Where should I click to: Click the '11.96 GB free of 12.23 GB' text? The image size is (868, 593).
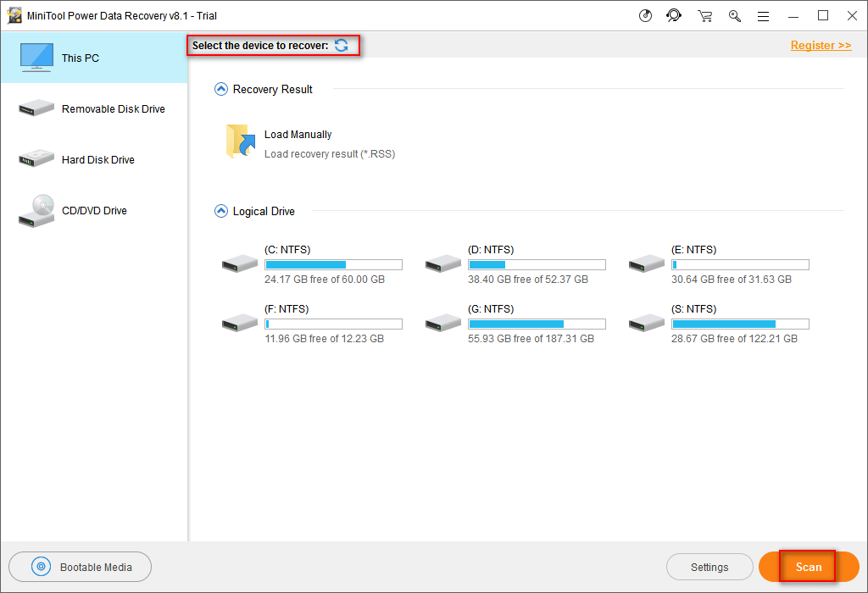[x=325, y=339]
